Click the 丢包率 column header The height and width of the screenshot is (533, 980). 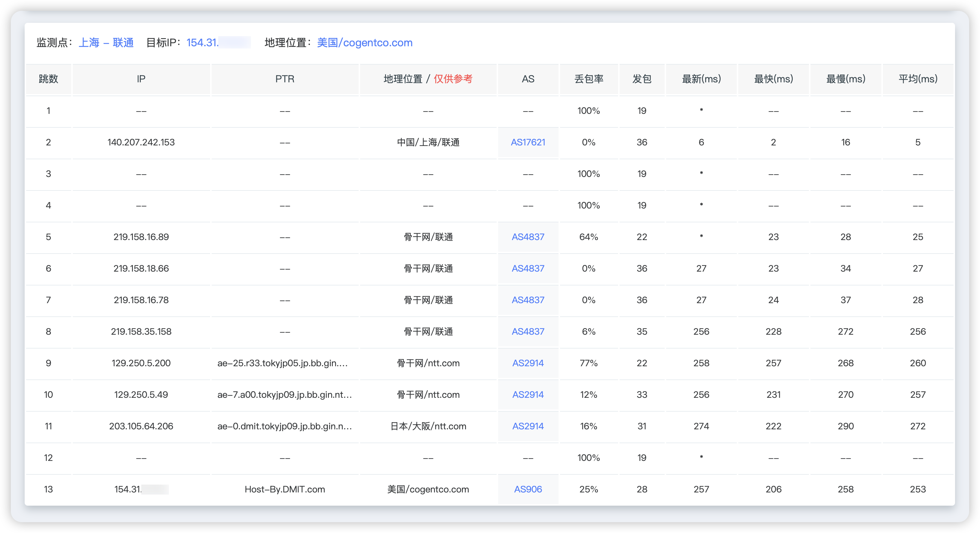click(x=589, y=79)
